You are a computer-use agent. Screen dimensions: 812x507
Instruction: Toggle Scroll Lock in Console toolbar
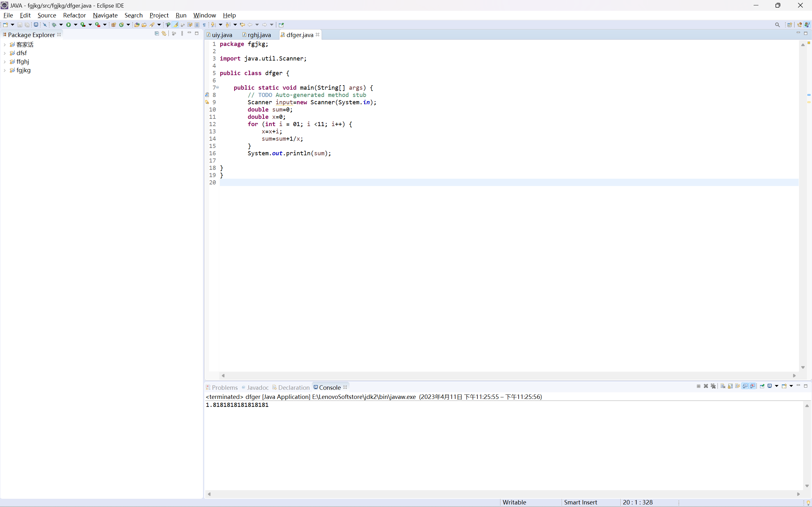(730, 386)
